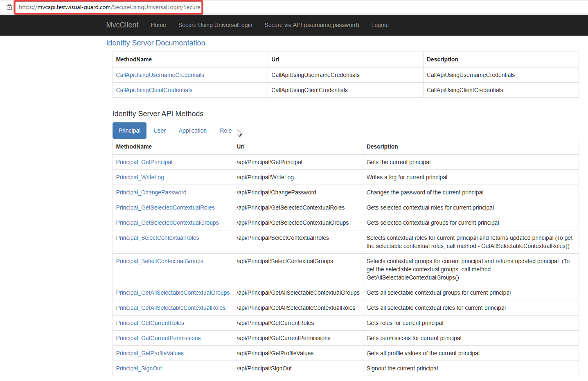588x381 pixels.
Task: Open Principal_GetCurrentPermissions method page
Action: [158, 338]
